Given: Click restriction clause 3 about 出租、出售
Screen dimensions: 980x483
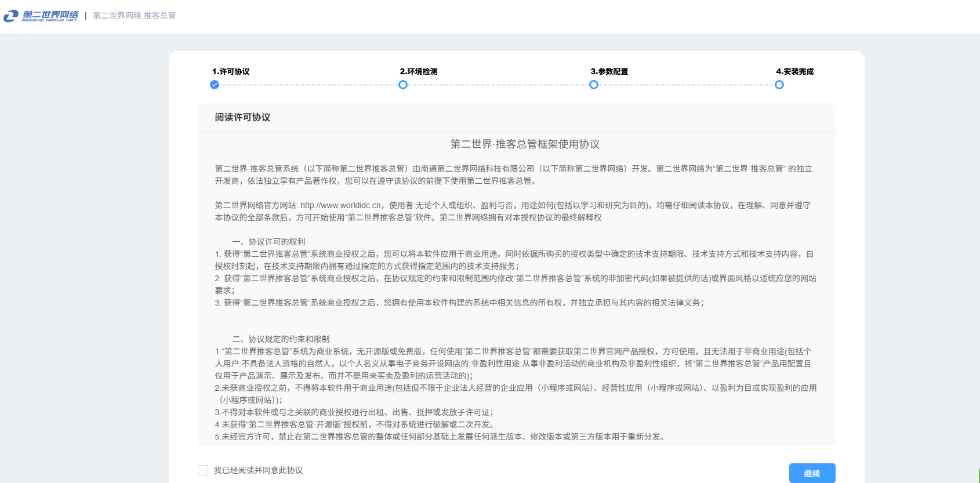Looking at the screenshot, I should (354, 412).
